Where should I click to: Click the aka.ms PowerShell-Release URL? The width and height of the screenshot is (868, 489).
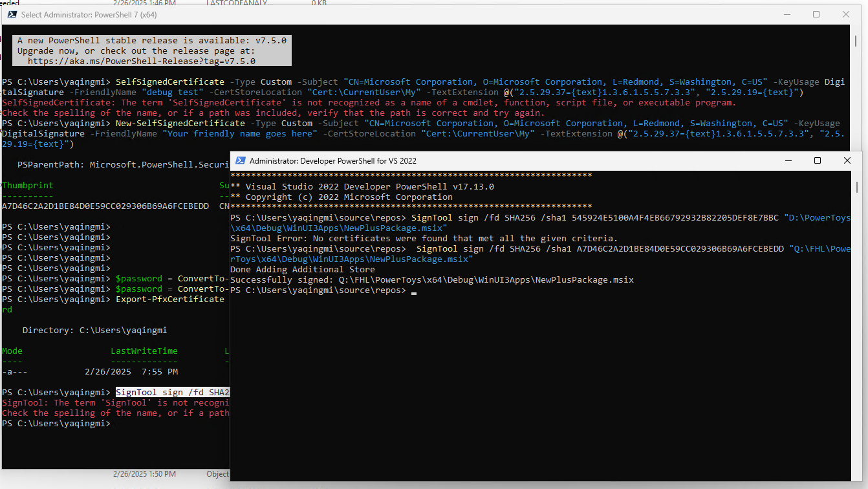[142, 61]
